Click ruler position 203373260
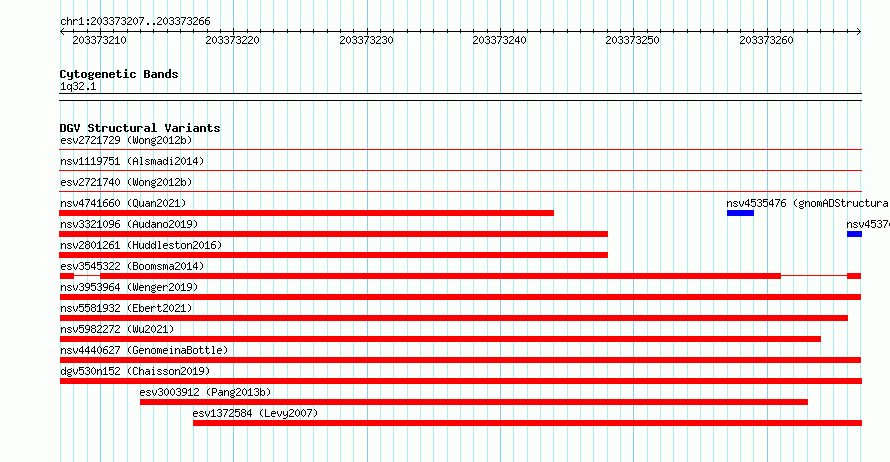Image resolution: width=890 pixels, height=462 pixels. click(x=766, y=40)
